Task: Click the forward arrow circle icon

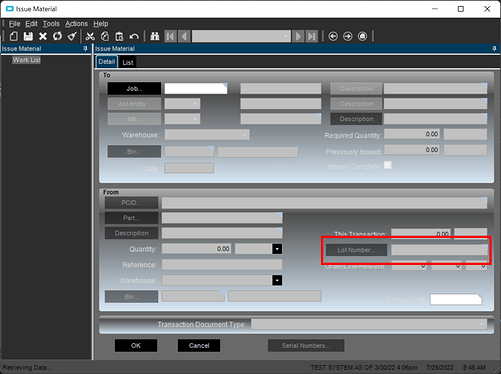Action: (348, 36)
